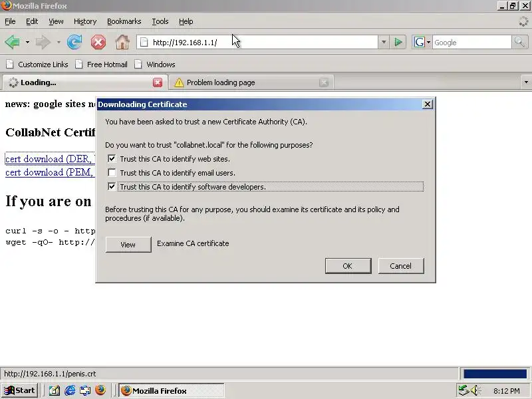The image size is (532, 399).
Task: Click the magnifying glass search button
Action: click(519, 43)
